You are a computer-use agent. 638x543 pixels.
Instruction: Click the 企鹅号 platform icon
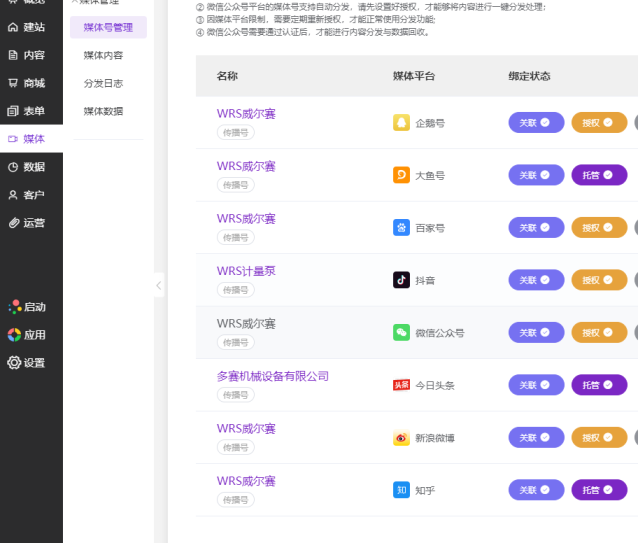click(x=401, y=123)
